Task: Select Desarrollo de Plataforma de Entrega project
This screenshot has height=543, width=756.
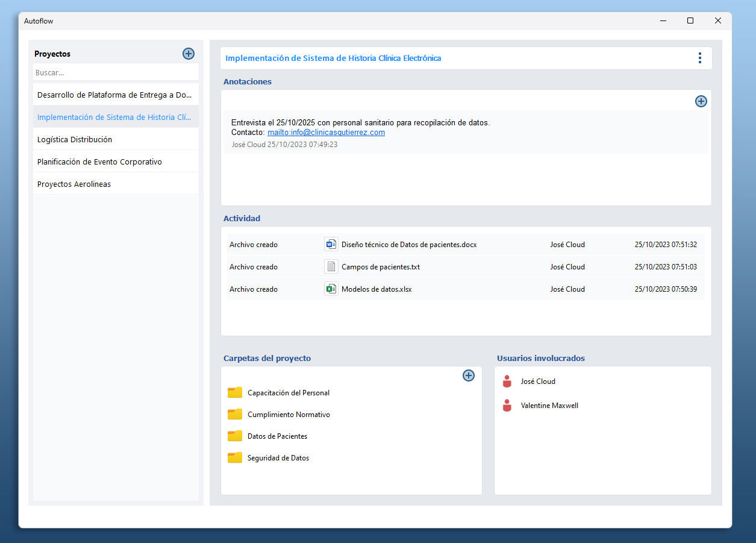Action: pyautogui.click(x=116, y=95)
